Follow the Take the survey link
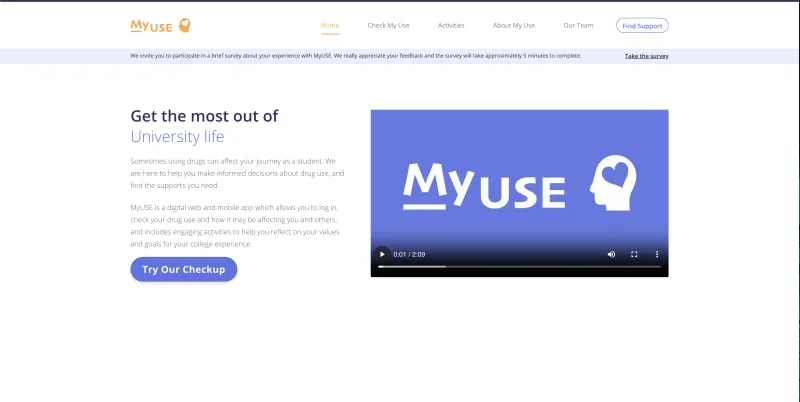The height and width of the screenshot is (402, 800). pos(646,56)
